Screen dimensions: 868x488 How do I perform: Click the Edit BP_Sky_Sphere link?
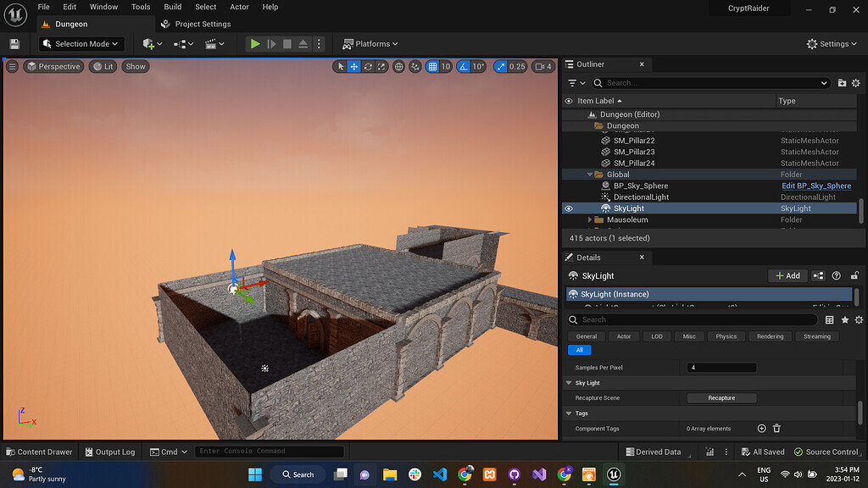pos(815,185)
